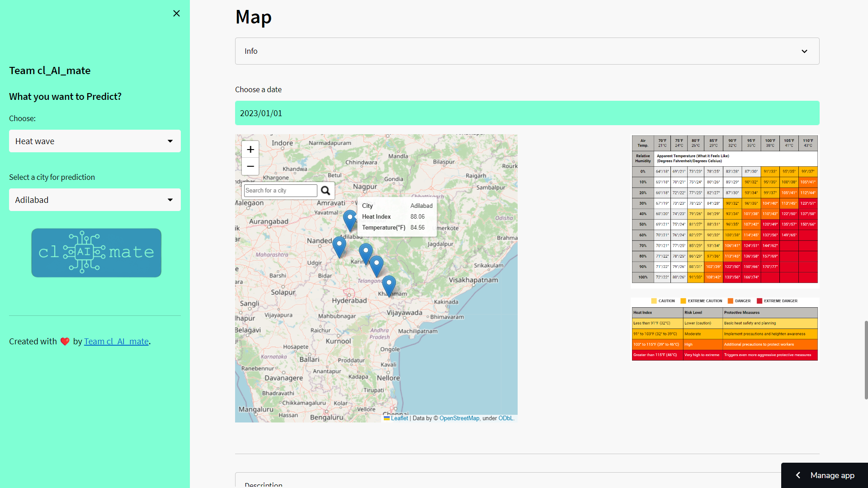Click the Temperature value 84.56 in popup

point(417,228)
